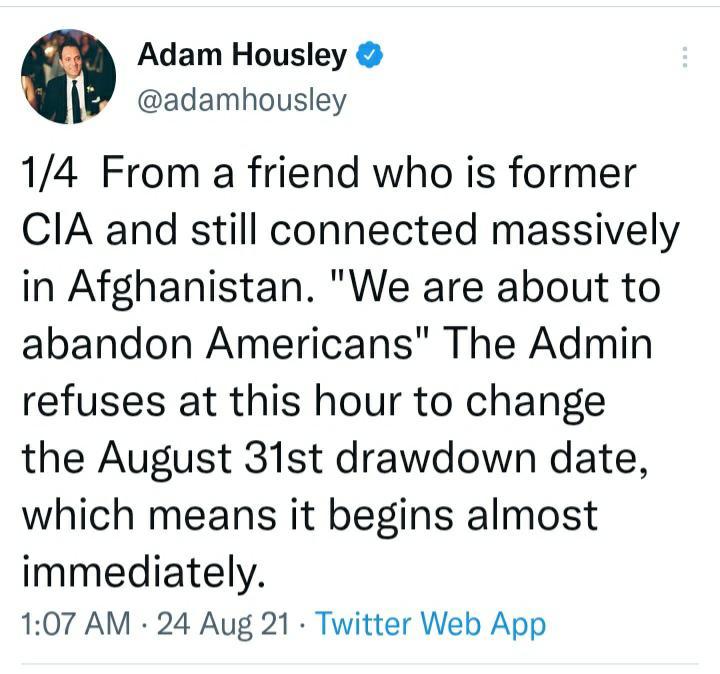720x674 pixels.
Task: Click the August 31st text in tweet
Action: pyautogui.click(x=210, y=459)
